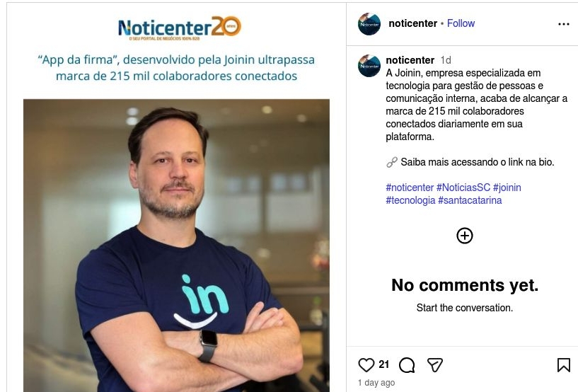Viewport: 578px width, 392px height.
Task: Open the #santacatarina hashtag
Action: click(x=470, y=200)
